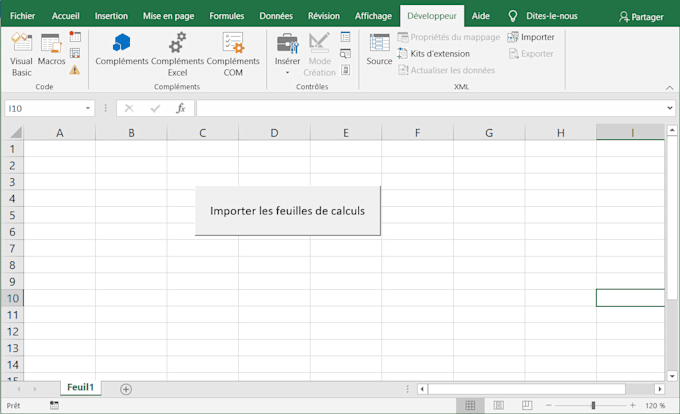Viewport: 680px width, 414px height.
Task: Switch to the Données tab
Action: [x=276, y=16]
